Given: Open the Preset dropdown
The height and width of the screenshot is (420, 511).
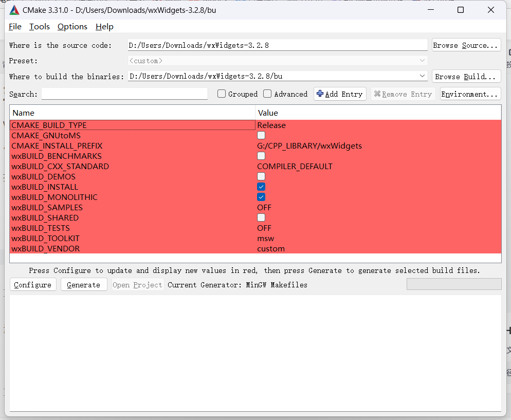Looking at the screenshot, I should [x=422, y=60].
